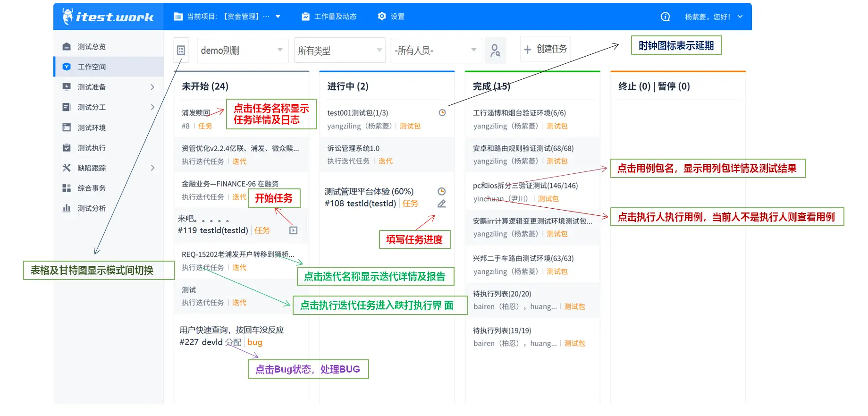Screen dimensions: 868x416
Task: Click current project icon in header
Action: (x=178, y=17)
